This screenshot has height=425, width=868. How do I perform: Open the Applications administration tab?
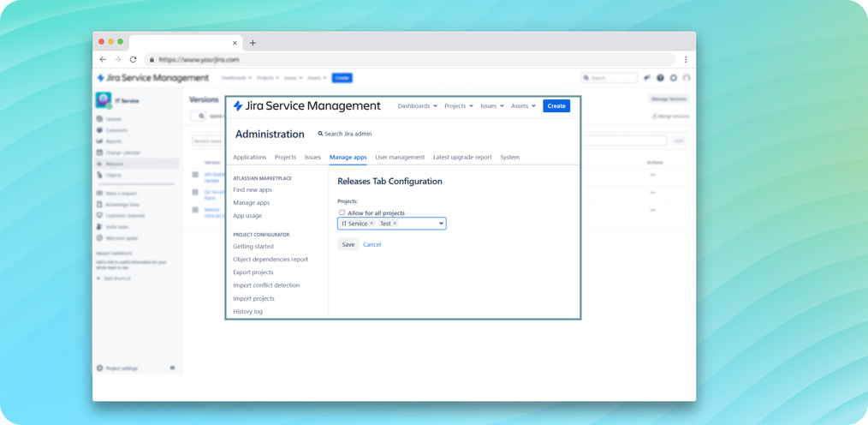tap(250, 158)
